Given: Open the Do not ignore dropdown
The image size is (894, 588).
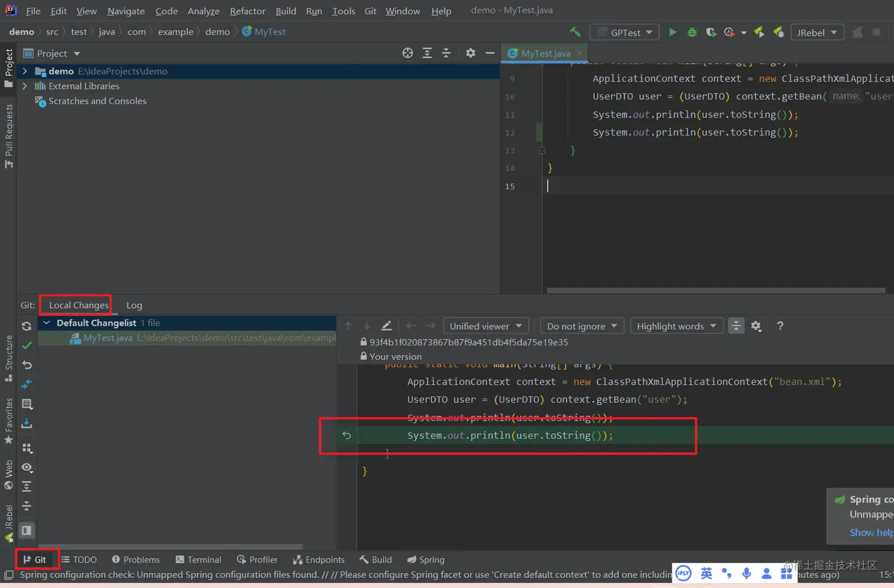Looking at the screenshot, I should [x=582, y=326].
